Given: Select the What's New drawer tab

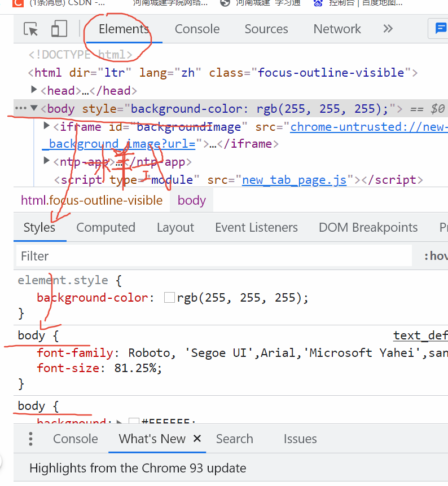Looking at the screenshot, I should (152, 439).
